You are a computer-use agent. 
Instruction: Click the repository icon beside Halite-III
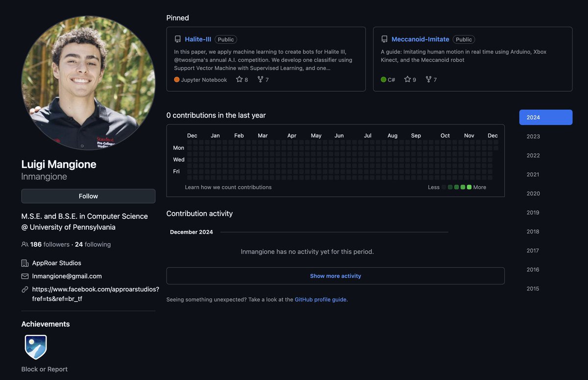click(177, 40)
